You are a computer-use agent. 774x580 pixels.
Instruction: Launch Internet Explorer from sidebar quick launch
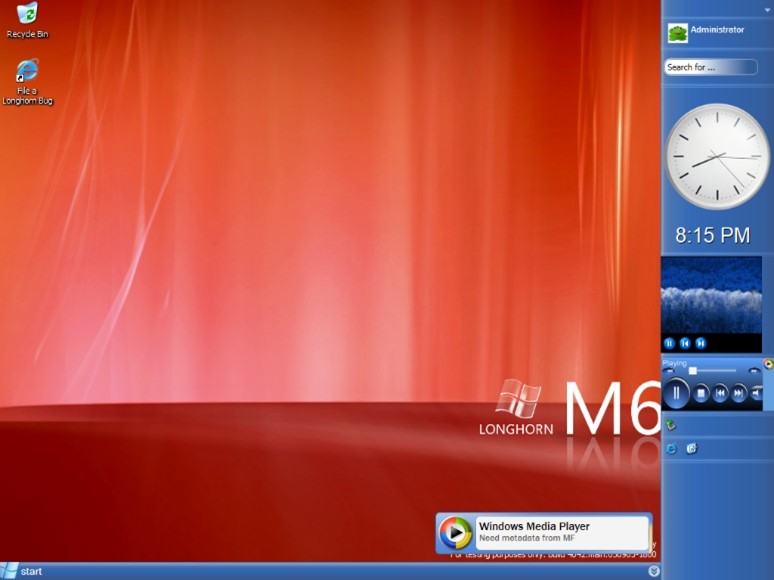click(x=671, y=449)
